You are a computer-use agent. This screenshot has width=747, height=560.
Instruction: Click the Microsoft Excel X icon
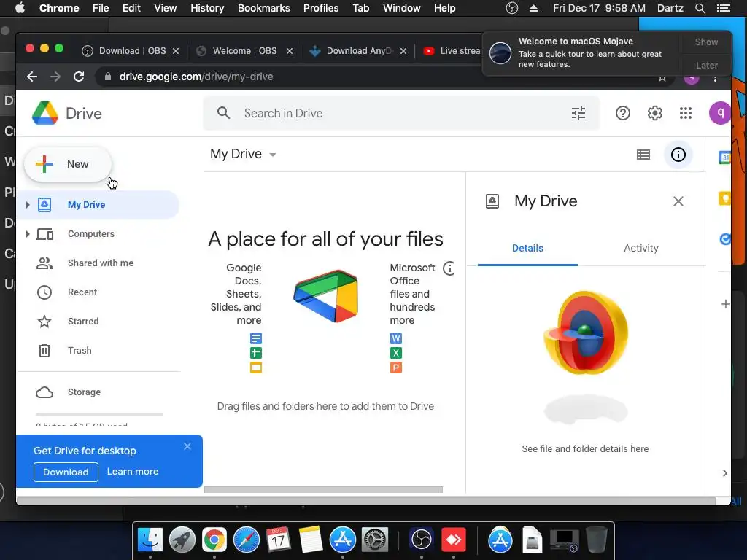396,353
